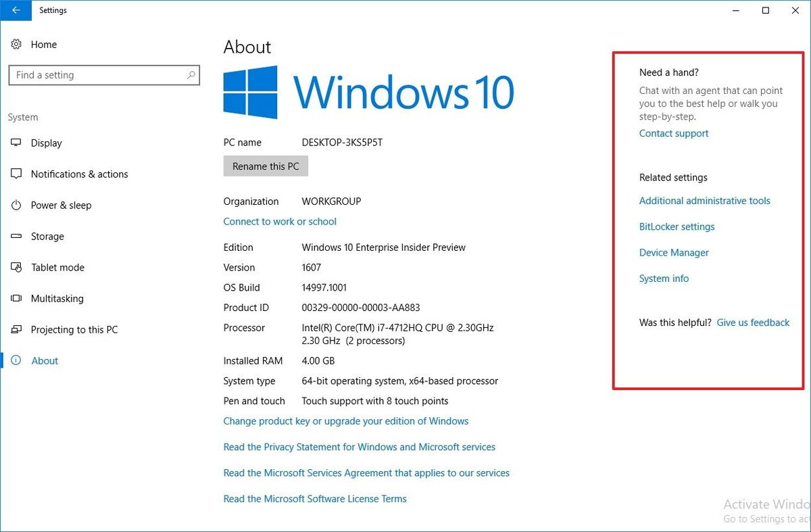The image size is (811, 532).
Task: Click the Rename this PC button
Action: [x=266, y=166]
